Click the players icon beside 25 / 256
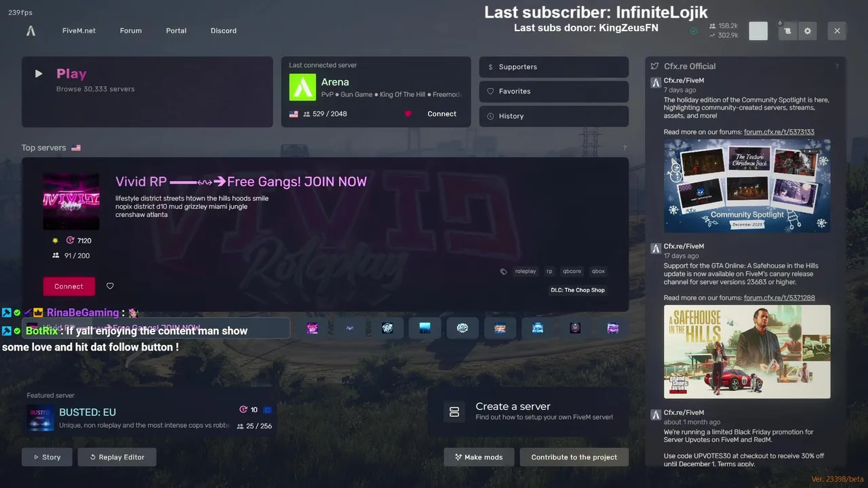 (240, 426)
